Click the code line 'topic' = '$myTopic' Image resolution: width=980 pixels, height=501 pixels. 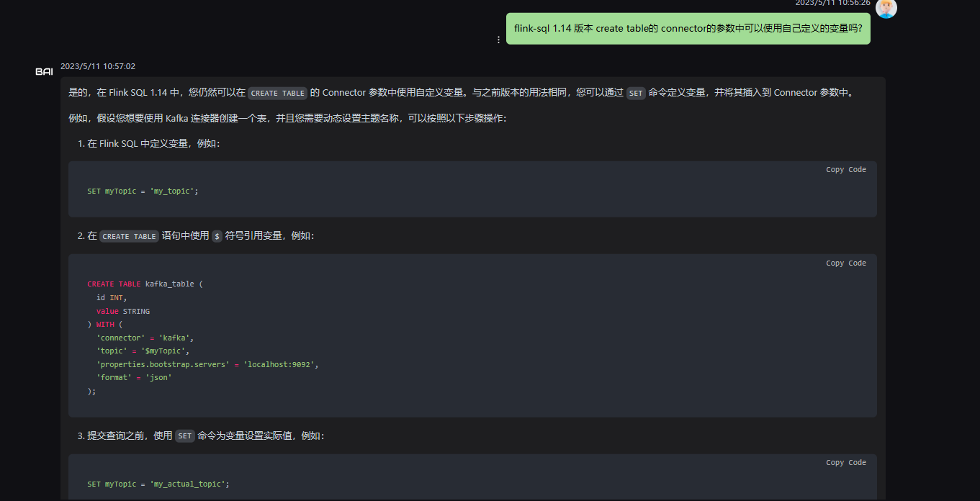point(143,351)
